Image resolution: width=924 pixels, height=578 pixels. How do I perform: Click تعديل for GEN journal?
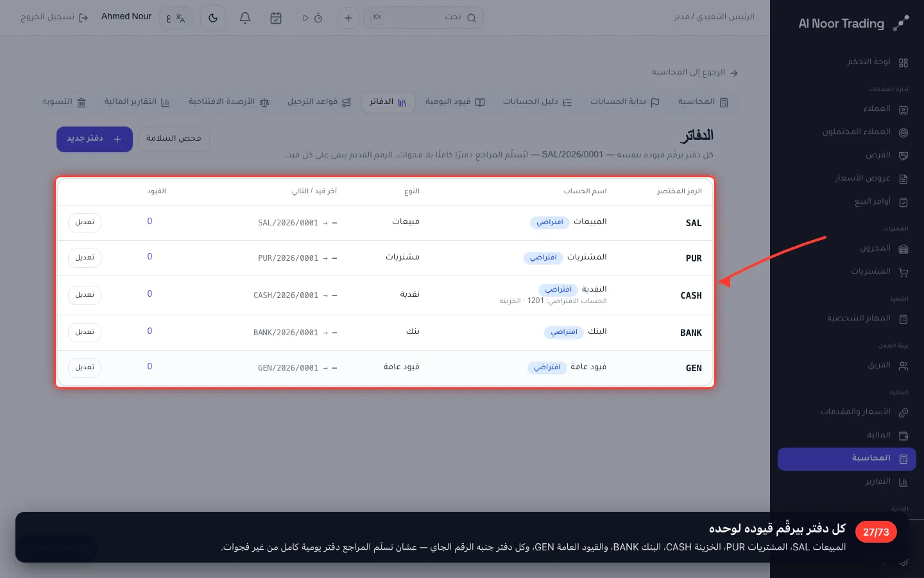[x=85, y=367]
